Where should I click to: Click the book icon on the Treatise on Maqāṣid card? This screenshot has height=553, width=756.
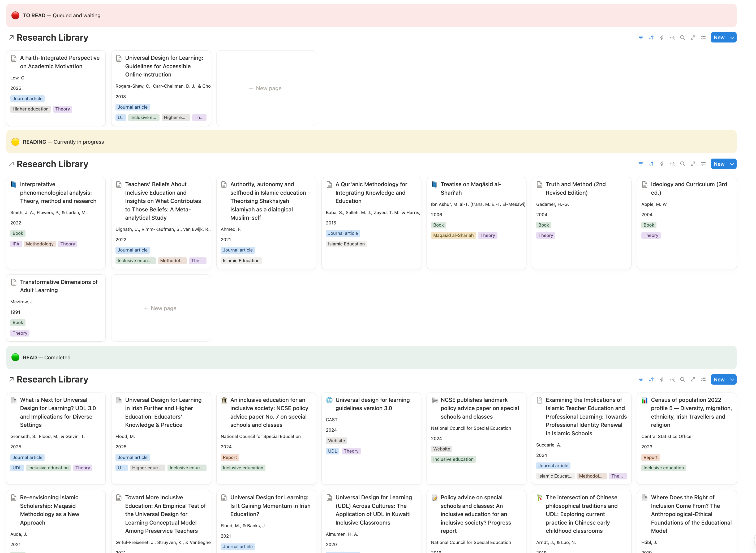pos(434,184)
